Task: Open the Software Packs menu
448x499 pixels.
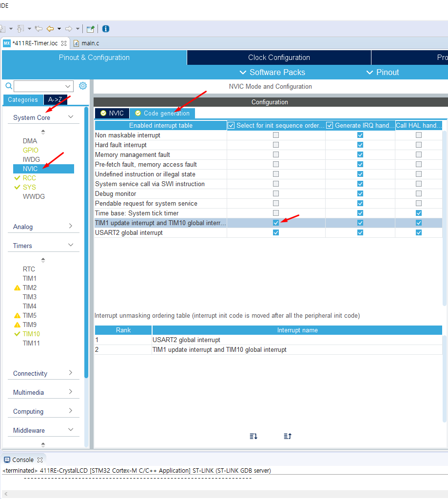Action: tap(273, 72)
